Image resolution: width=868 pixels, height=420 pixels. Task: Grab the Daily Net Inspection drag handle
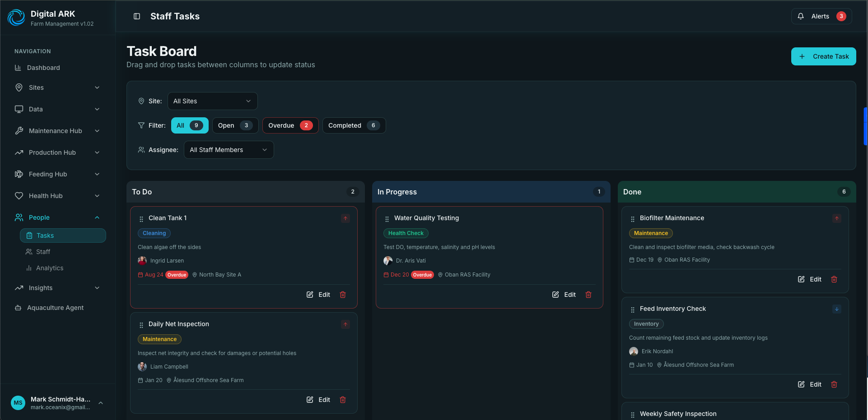pyautogui.click(x=141, y=325)
